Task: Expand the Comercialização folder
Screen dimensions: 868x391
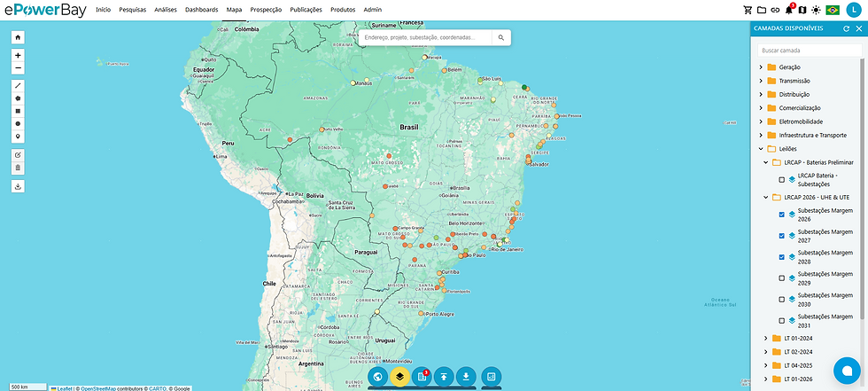Action: [x=761, y=107]
